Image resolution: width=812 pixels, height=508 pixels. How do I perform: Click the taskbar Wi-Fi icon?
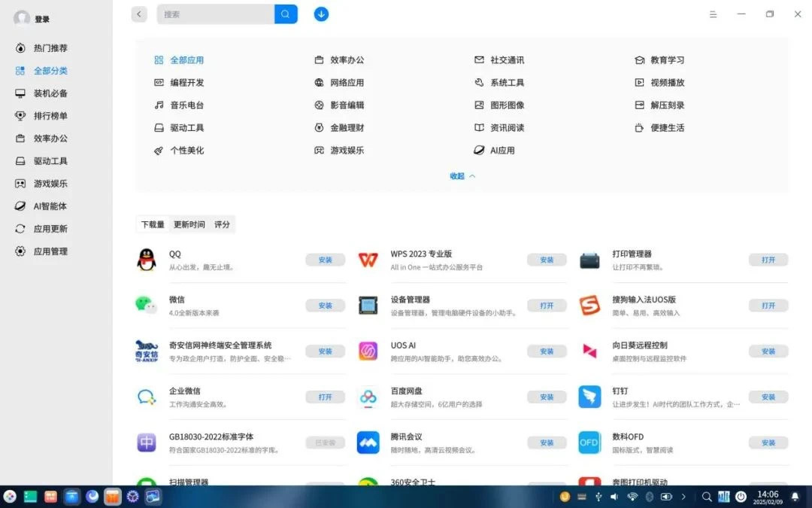(x=632, y=497)
